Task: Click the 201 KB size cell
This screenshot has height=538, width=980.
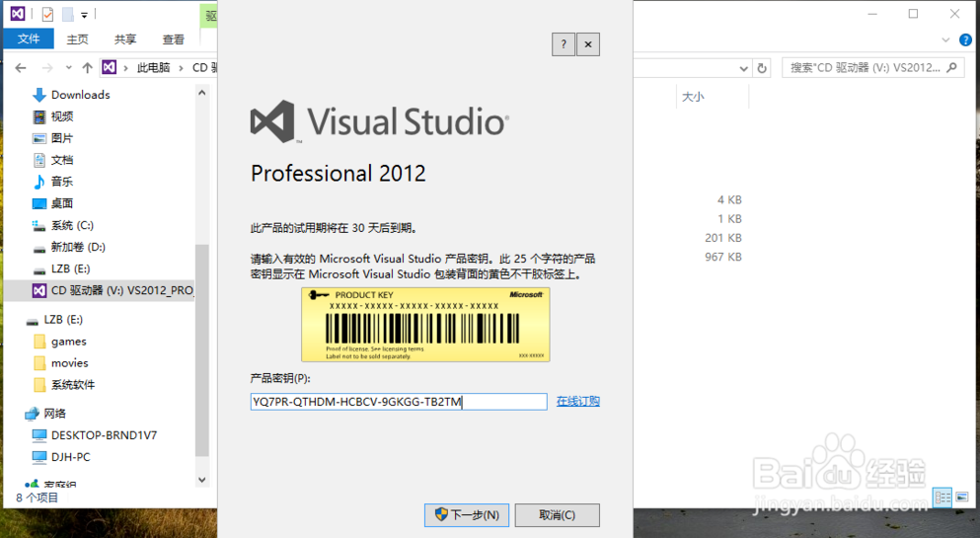Action: pyautogui.click(x=723, y=238)
